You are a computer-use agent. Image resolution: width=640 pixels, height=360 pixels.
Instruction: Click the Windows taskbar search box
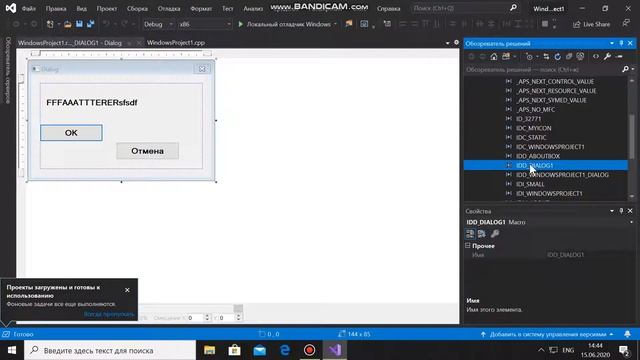(110, 350)
